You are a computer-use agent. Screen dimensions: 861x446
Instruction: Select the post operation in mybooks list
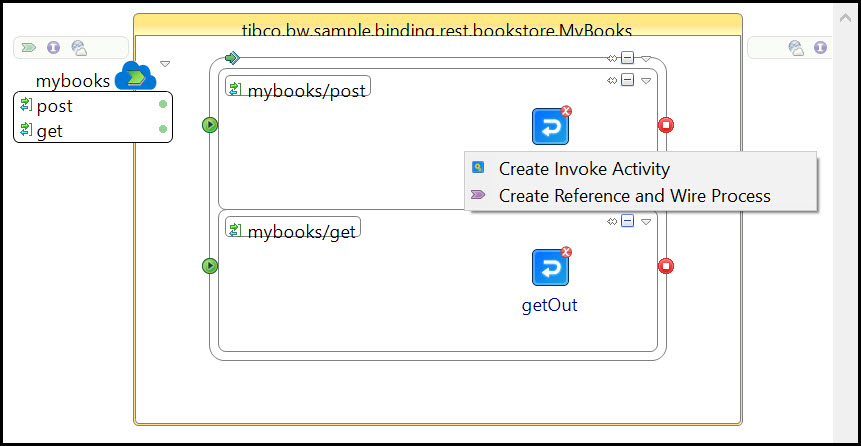pos(93,105)
